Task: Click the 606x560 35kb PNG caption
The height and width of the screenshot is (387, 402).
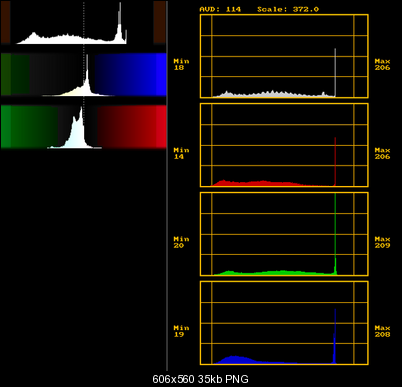Action: tap(200, 379)
